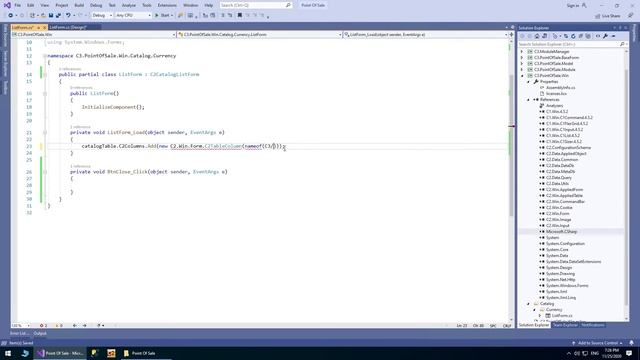Open the File menu

tap(18, 5)
